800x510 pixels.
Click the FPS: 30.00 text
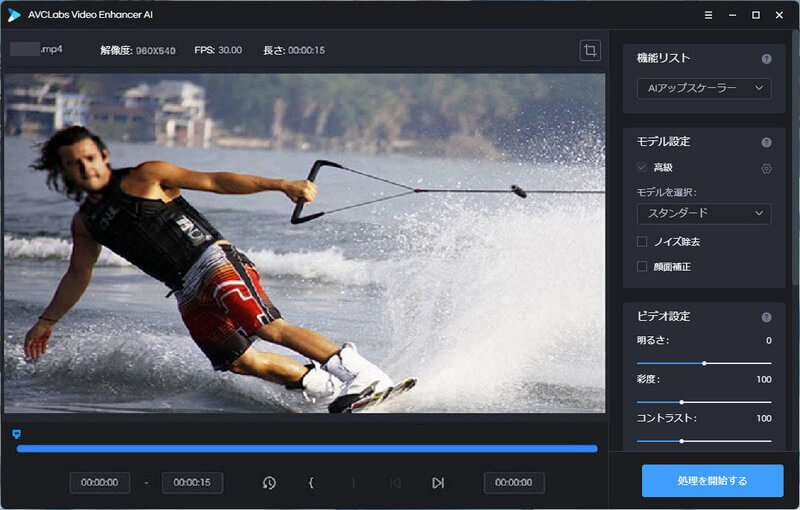(218, 50)
